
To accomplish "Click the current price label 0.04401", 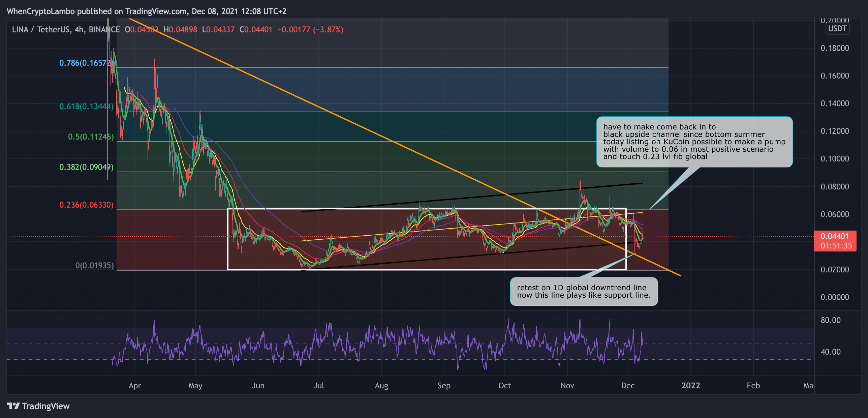I will coord(834,236).
